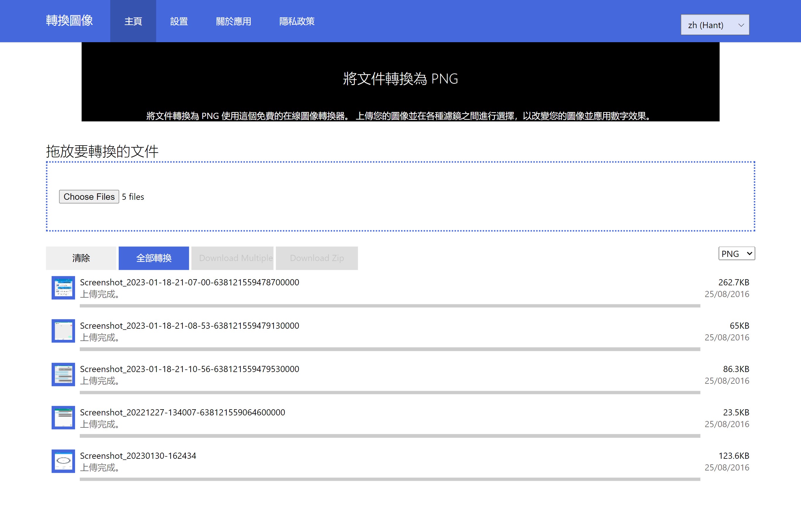This screenshot has width=801, height=532.
Task: Open the PNG output format dropdown
Action: (736, 253)
